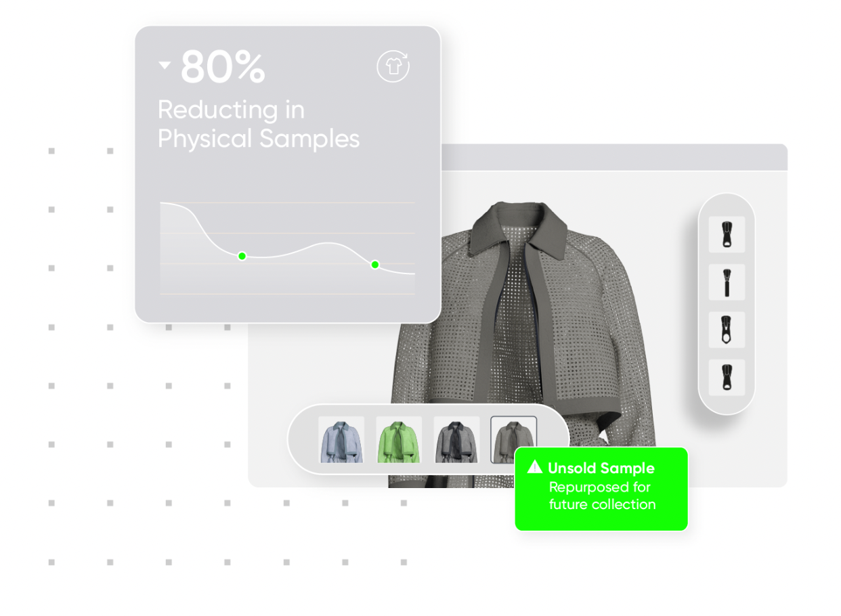Choose the long thin bar zipper pull
841x616 pixels.
coord(727,282)
